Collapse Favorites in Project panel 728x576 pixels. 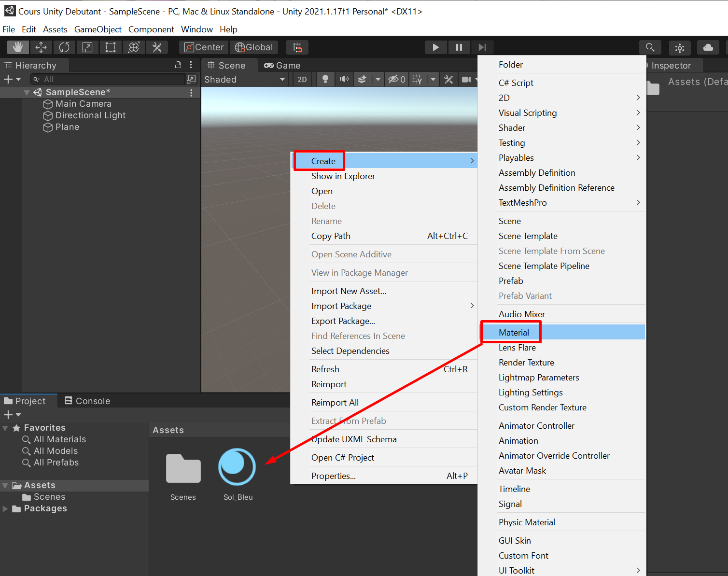click(5, 428)
